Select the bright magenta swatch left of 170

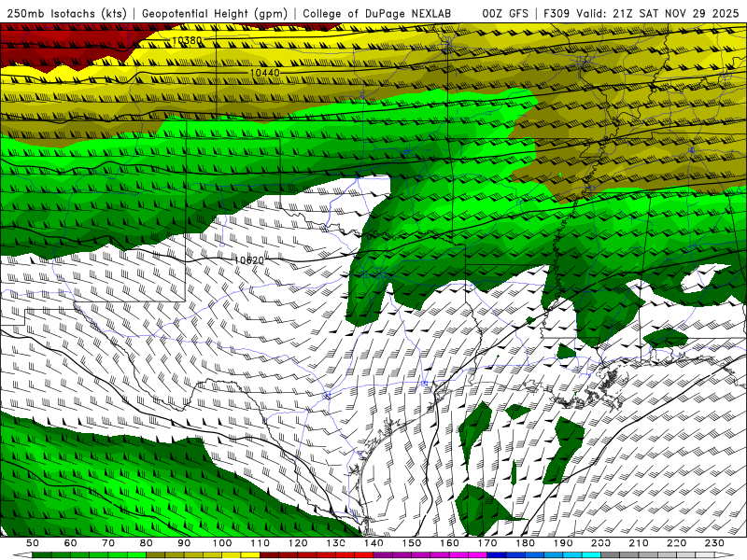pyautogui.click(x=477, y=555)
